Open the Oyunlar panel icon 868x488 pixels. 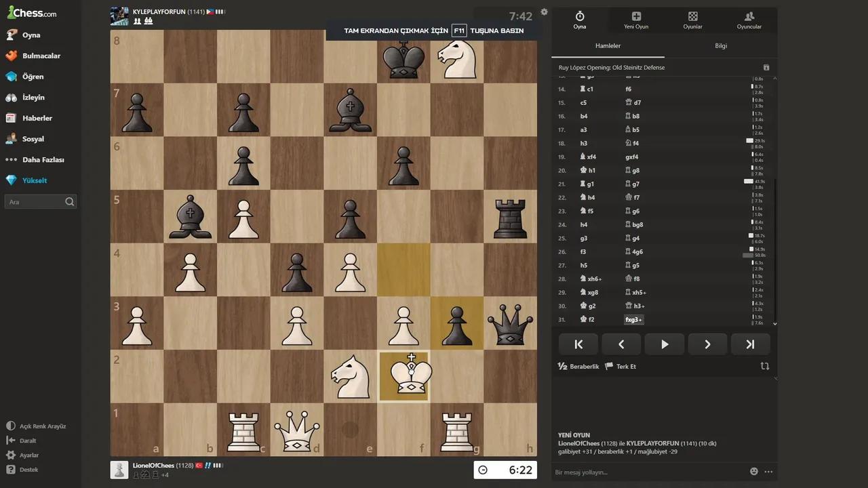pyautogui.click(x=692, y=20)
